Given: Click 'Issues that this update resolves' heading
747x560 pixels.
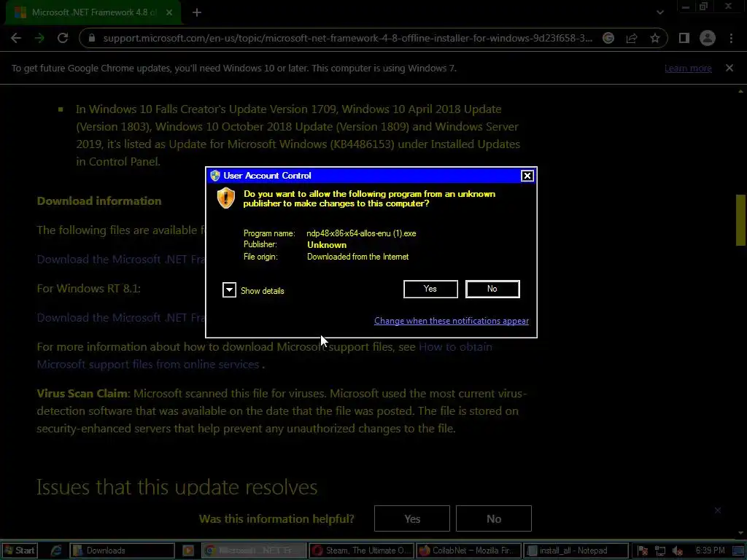Looking at the screenshot, I should (x=177, y=487).
